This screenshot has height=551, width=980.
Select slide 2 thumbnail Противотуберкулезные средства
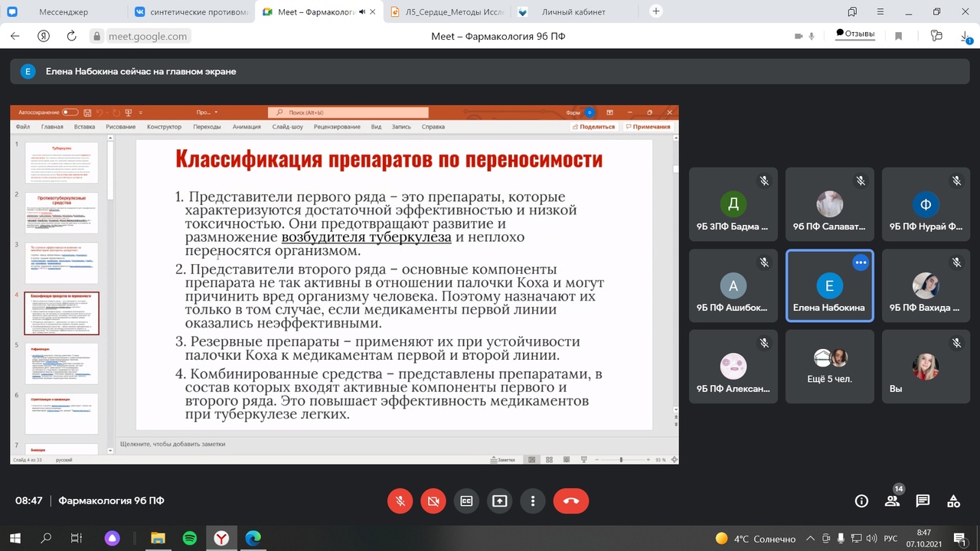(x=61, y=213)
